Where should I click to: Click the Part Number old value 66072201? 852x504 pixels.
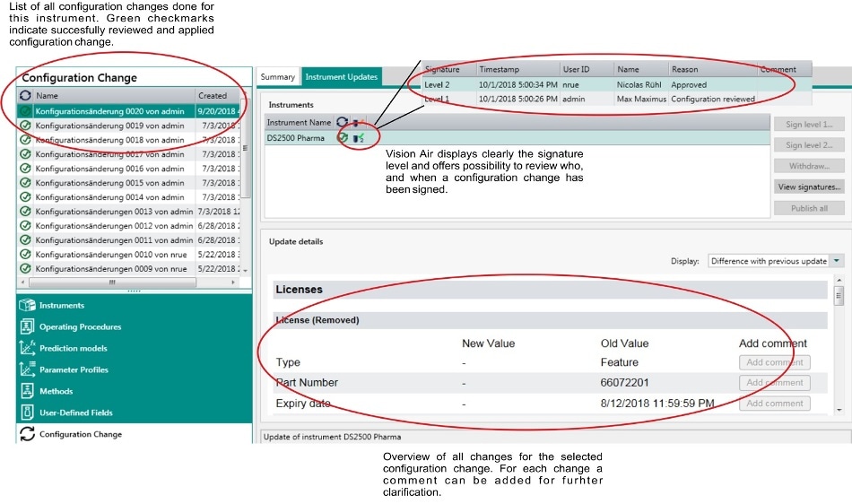click(624, 382)
